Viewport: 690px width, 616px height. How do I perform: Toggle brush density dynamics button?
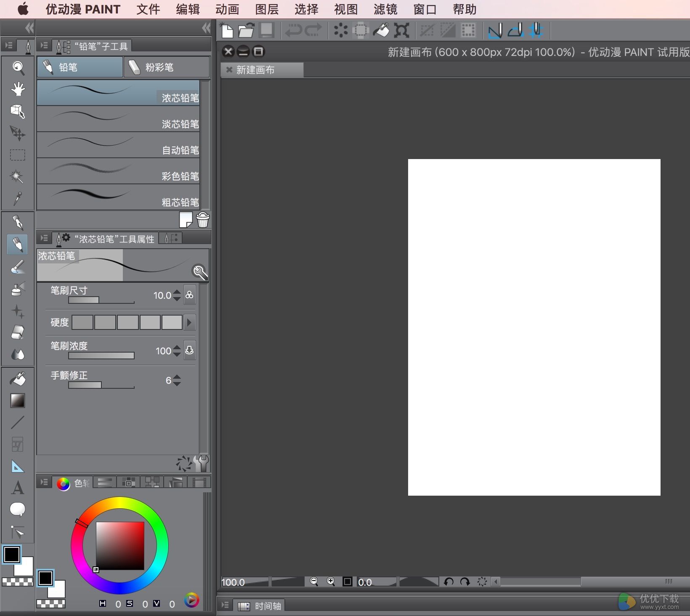click(x=190, y=350)
